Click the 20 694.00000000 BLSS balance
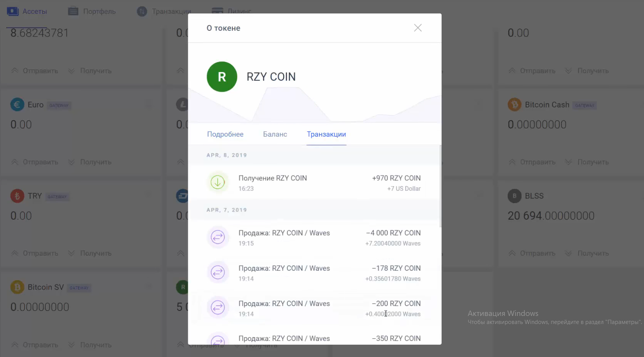The image size is (644, 357). pos(551,216)
